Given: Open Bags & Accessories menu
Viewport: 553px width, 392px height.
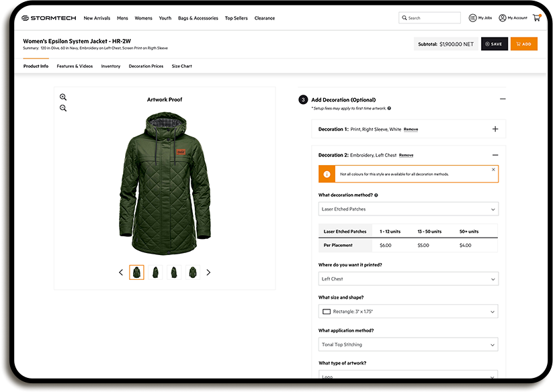Looking at the screenshot, I should tap(198, 18).
